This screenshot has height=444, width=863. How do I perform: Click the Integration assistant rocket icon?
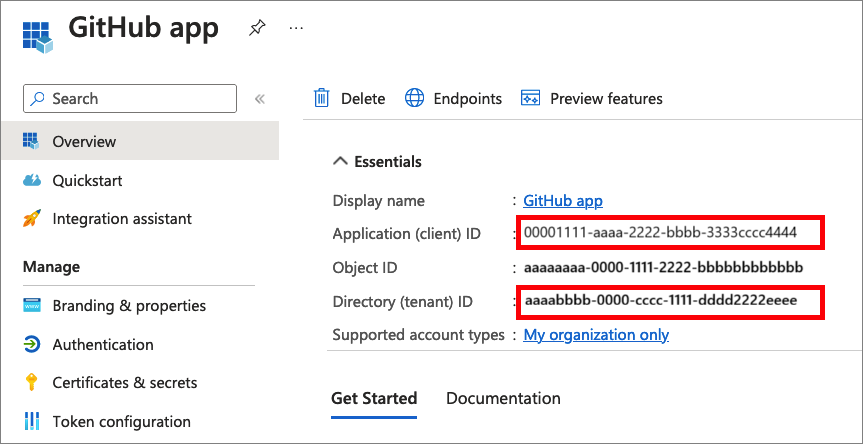[x=32, y=219]
